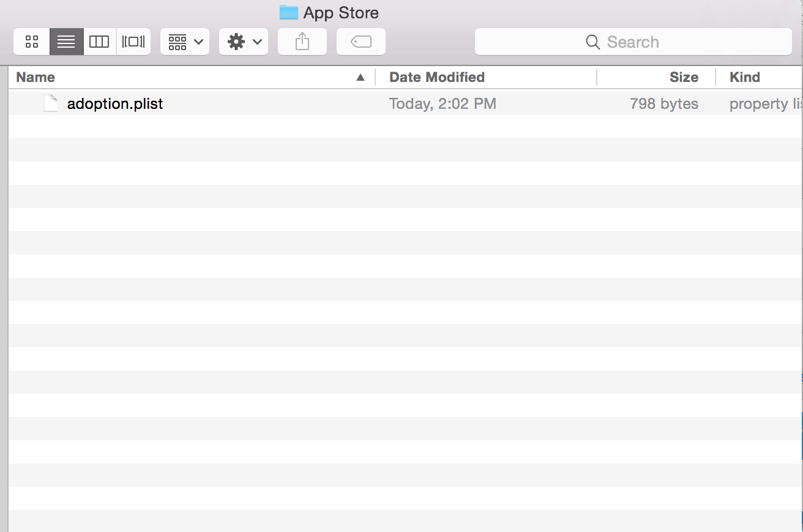Image resolution: width=803 pixels, height=532 pixels.
Task: Click the adoption.plist document icon
Action: 51,103
